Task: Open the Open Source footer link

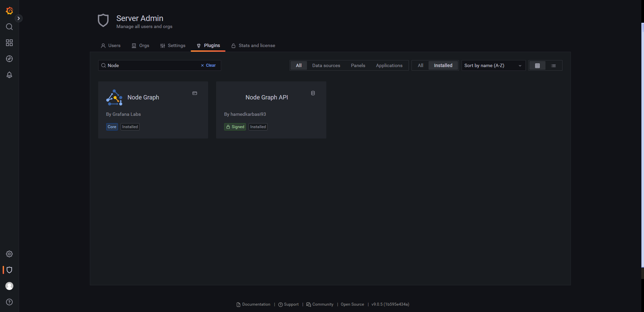Action: 352,304
